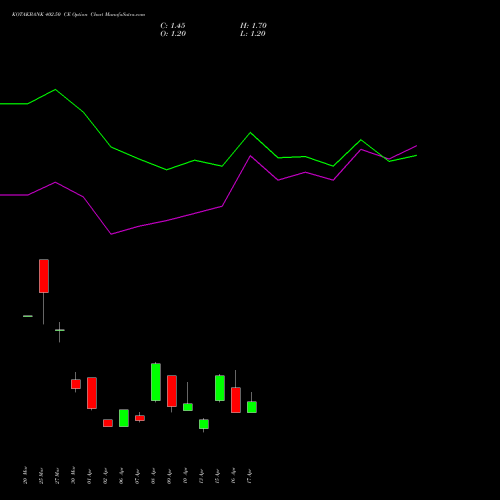
Task: Click the close value C: 1.45
Action: click(x=173, y=26)
